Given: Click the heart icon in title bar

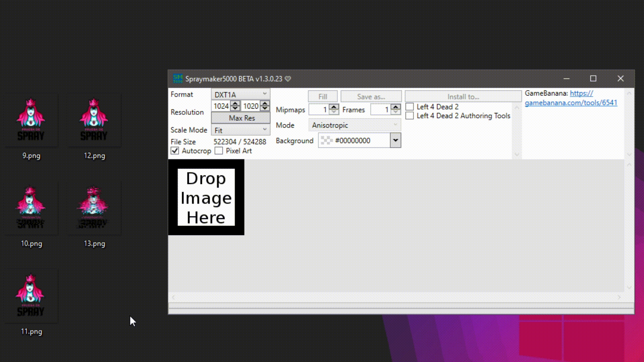Looking at the screenshot, I should tap(288, 79).
